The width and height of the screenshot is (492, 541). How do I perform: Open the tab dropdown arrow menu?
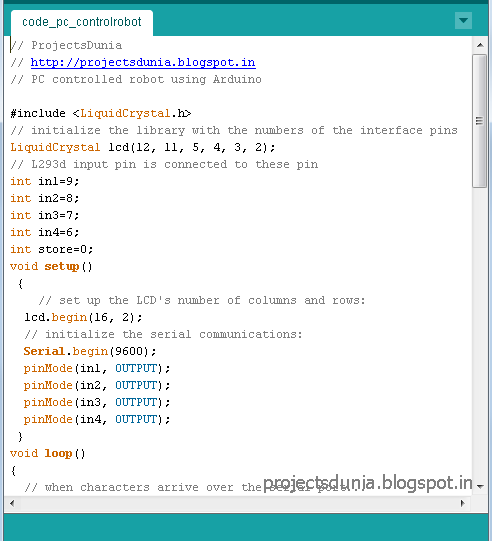pos(463,21)
